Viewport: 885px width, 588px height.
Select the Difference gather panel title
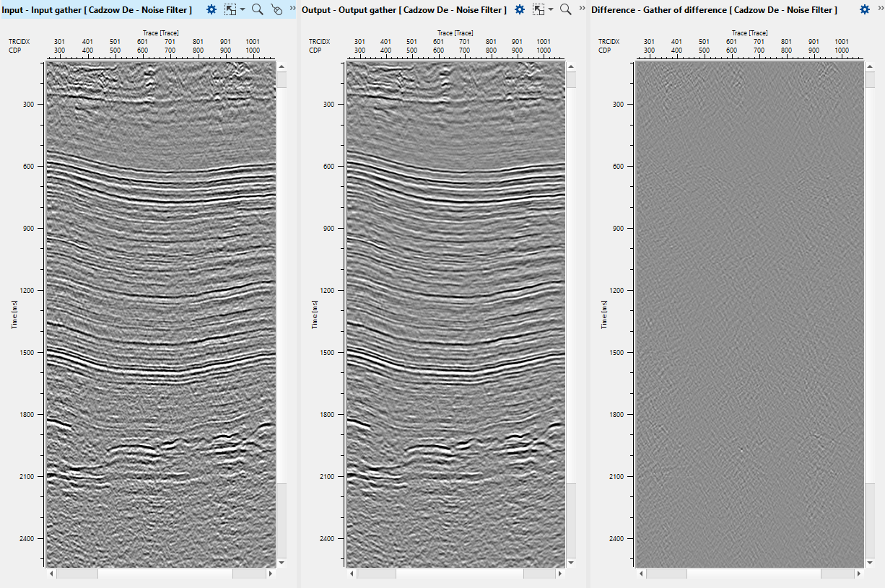pos(714,9)
